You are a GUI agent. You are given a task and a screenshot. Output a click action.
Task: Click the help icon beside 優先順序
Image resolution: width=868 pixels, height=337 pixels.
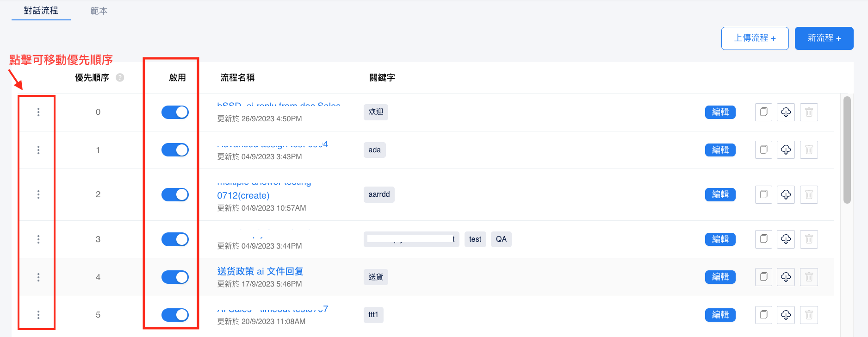pos(120,78)
